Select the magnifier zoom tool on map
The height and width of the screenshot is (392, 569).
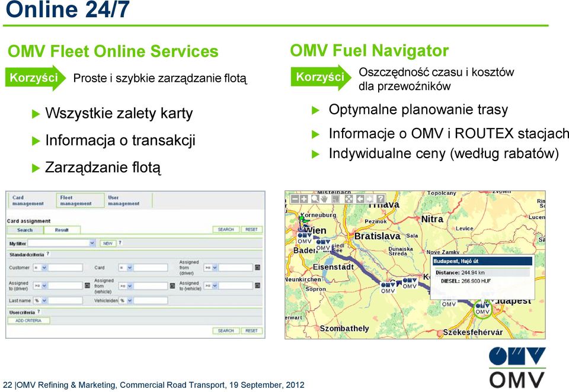[x=315, y=199]
